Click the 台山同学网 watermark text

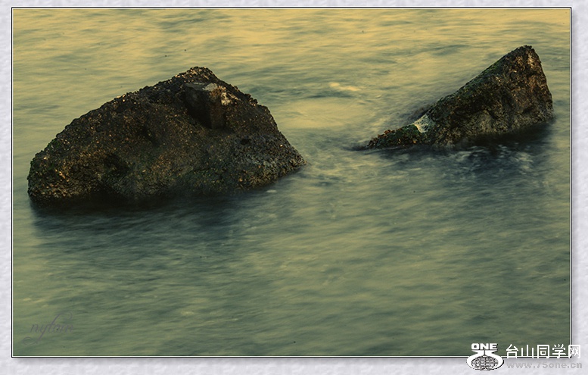[x=543, y=351]
